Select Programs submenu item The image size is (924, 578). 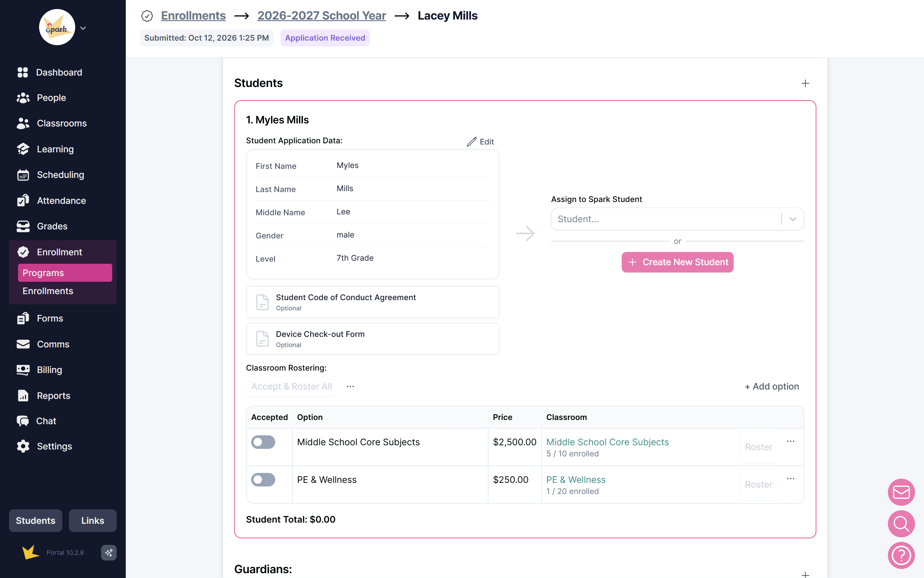pos(65,272)
